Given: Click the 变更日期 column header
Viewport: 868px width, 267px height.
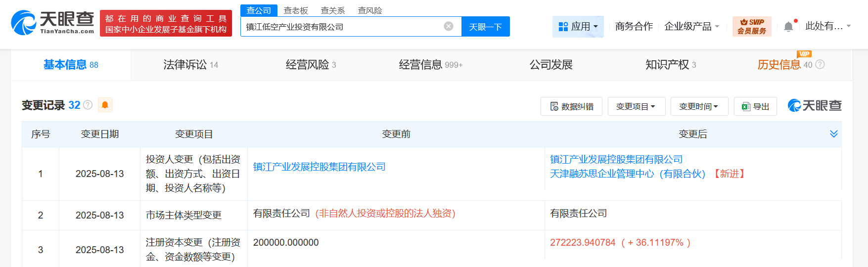Looking at the screenshot, I should 100,134.
